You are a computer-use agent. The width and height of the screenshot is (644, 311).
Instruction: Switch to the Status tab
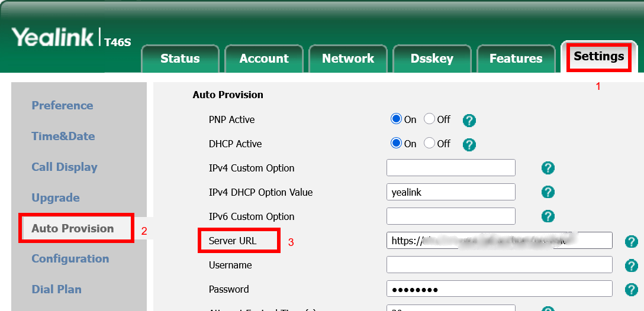coord(180,59)
